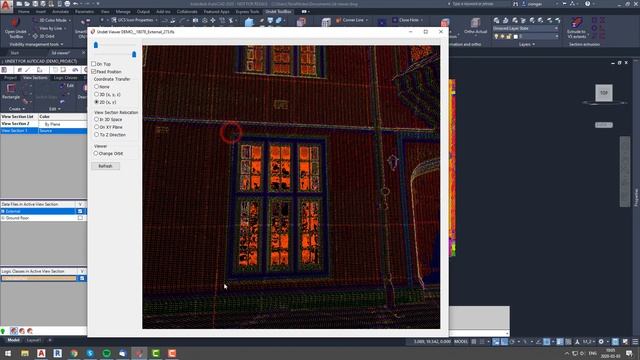Image resolution: width=640 pixels, height=360 pixels.
Task: Select View Section 1 row in list
Action: tap(43, 131)
